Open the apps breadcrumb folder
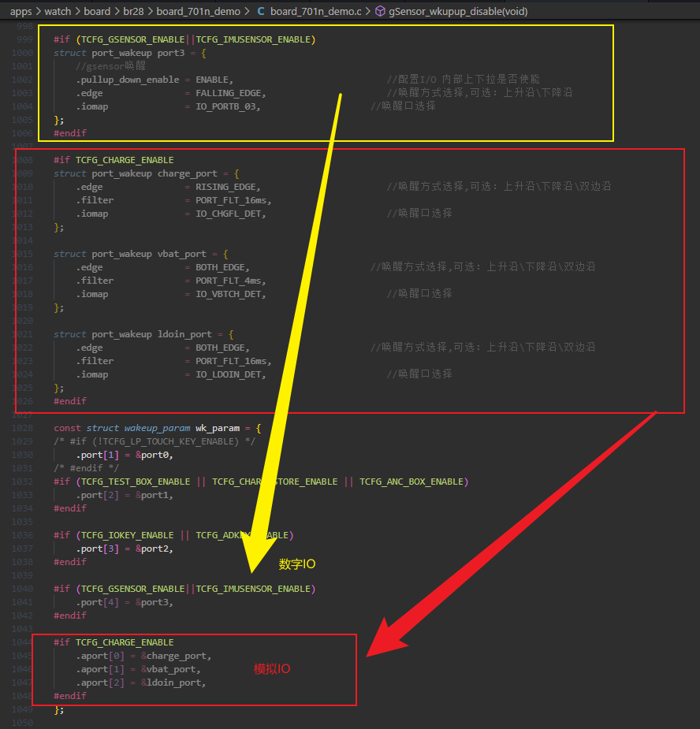The width and height of the screenshot is (700, 729). point(21,11)
